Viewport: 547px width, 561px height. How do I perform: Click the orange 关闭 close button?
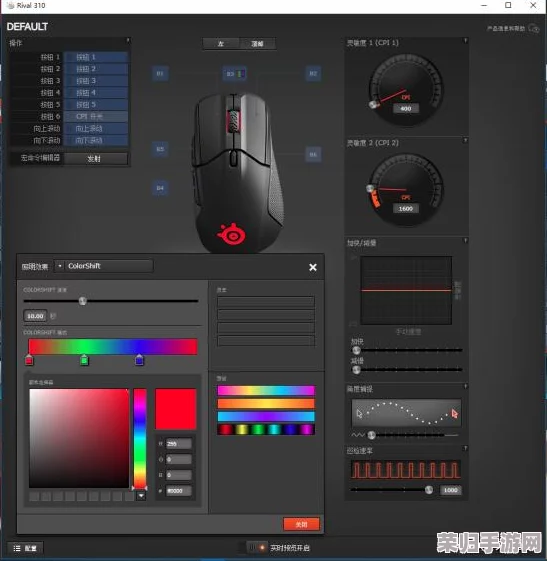(301, 525)
